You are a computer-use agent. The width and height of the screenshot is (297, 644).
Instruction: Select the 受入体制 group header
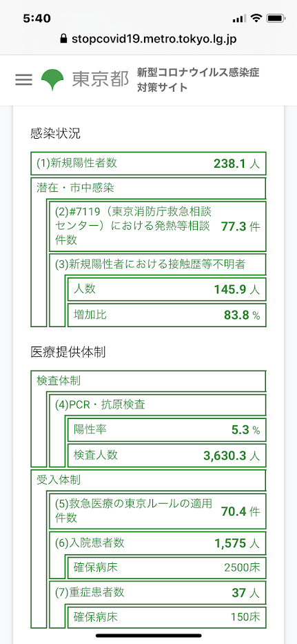click(x=149, y=479)
